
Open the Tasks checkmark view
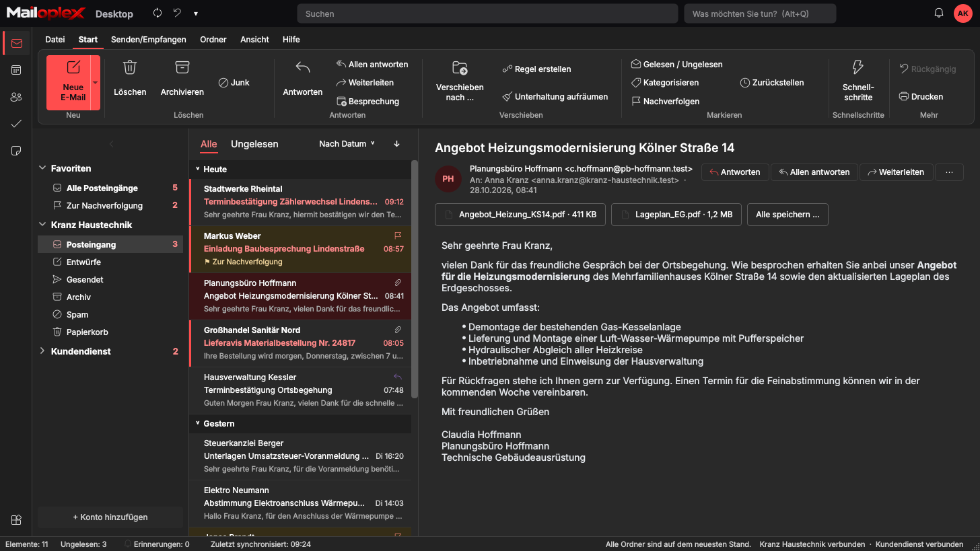16,124
